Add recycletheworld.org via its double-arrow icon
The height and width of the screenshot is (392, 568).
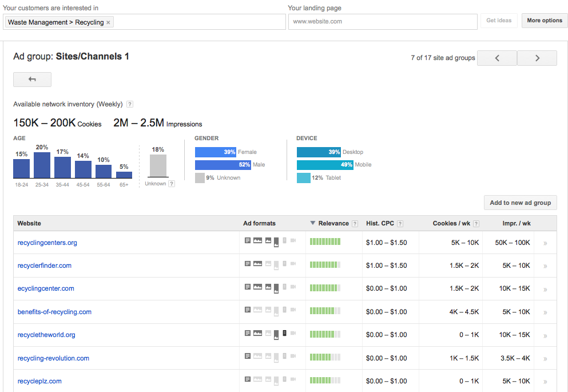point(545,335)
